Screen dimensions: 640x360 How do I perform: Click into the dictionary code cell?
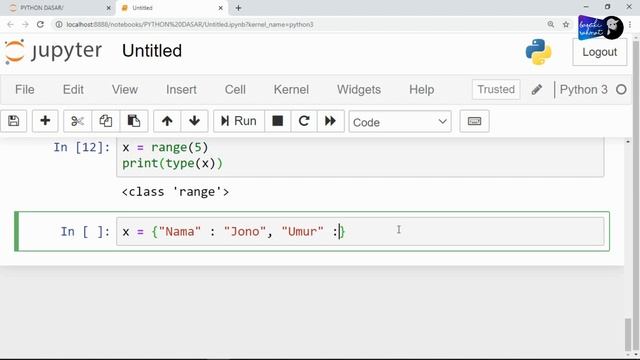360,231
